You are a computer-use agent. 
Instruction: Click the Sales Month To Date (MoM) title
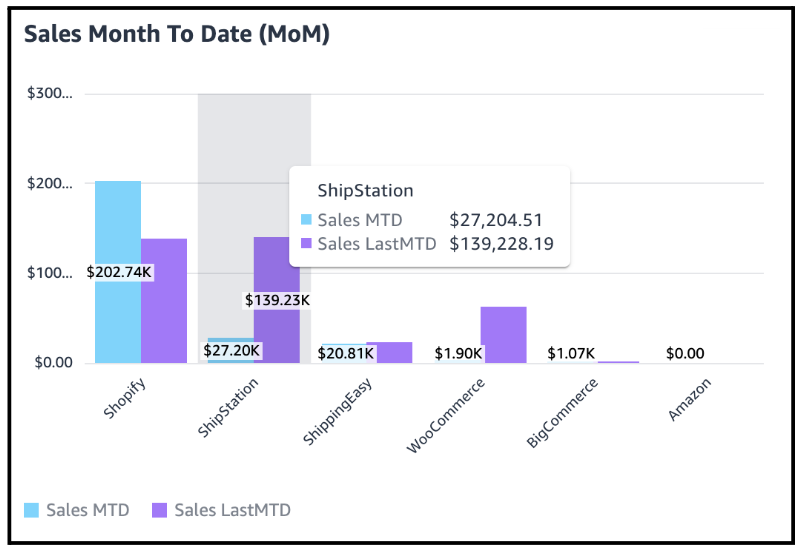click(177, 34)
